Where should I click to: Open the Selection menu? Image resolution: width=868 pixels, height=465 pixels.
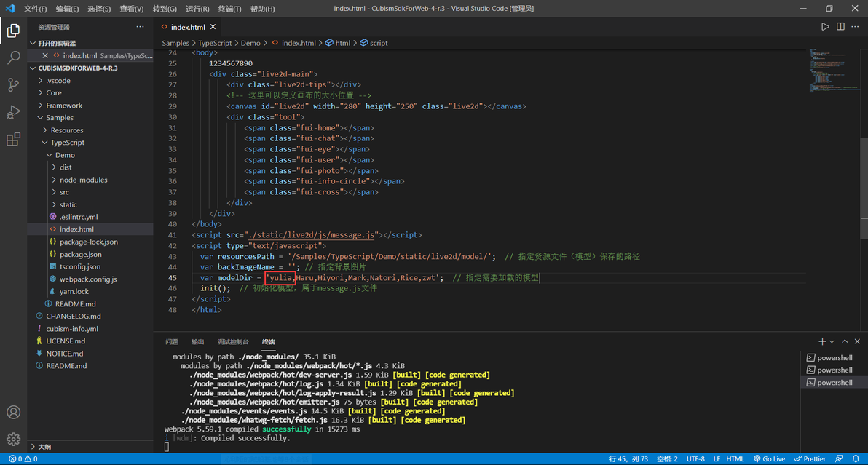tap(99, 9)
